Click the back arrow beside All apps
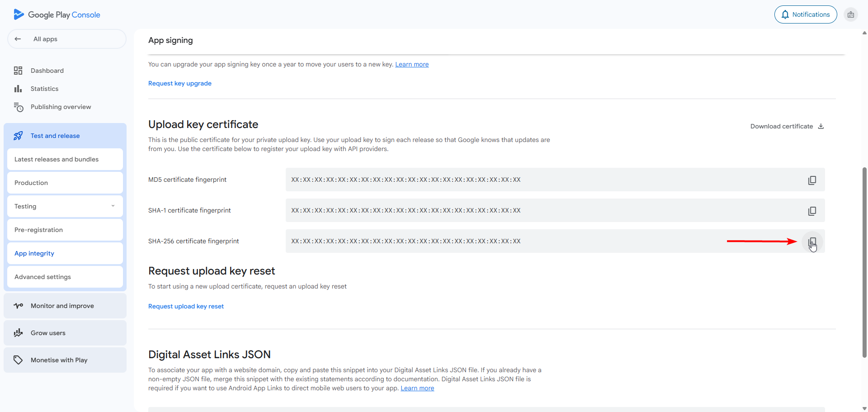This screenshot has height=412, width=868. (x=18, y=39)
